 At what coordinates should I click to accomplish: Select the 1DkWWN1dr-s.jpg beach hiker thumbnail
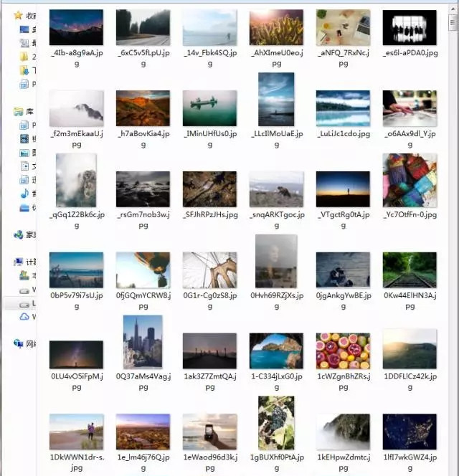(76, 432)
